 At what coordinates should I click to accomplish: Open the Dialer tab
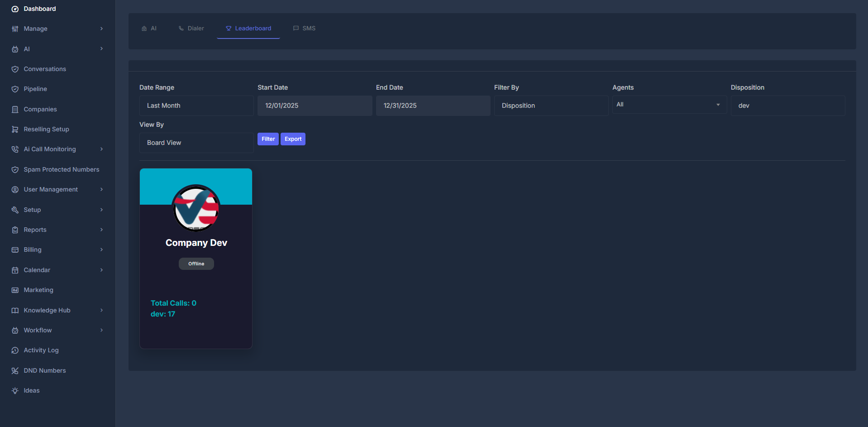click(x=191, y=28)
